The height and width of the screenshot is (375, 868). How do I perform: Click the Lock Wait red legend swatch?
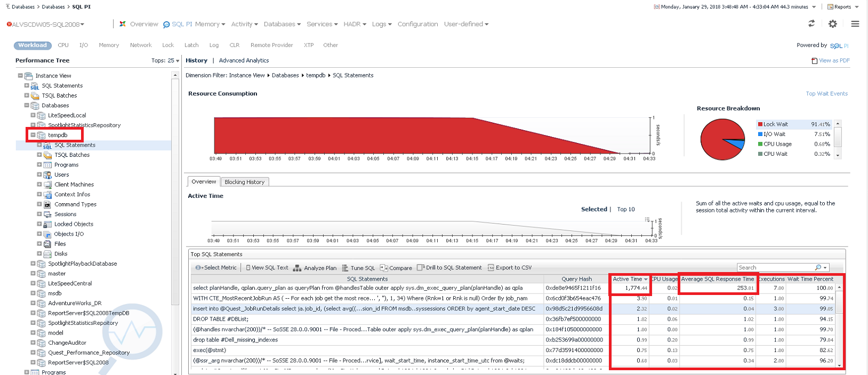click(x=760, y=124)
